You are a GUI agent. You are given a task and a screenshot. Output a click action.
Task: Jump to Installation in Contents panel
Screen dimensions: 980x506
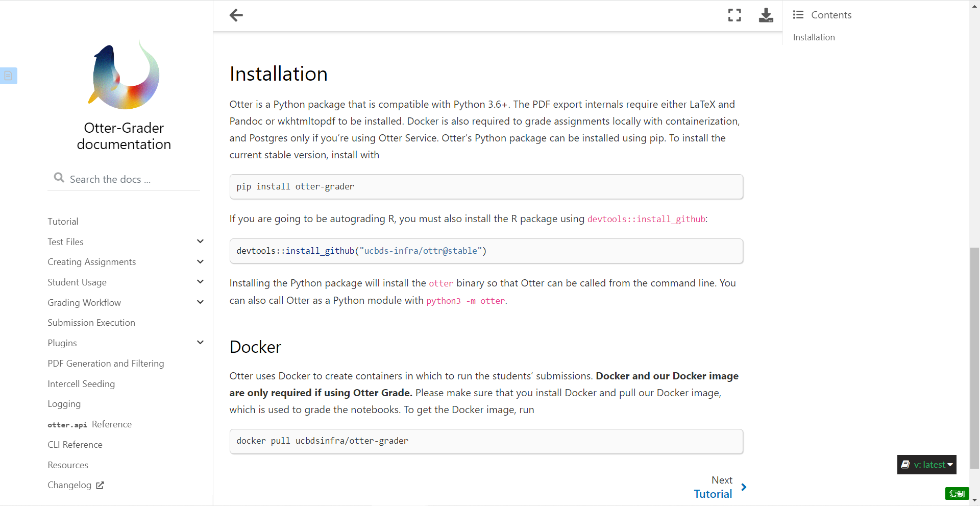coord(814,37)
